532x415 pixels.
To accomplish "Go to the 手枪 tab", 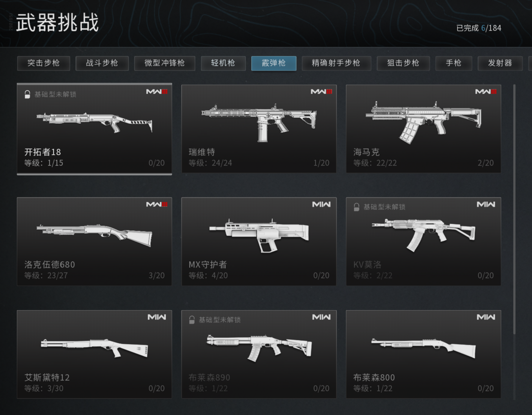I will 454,63.
